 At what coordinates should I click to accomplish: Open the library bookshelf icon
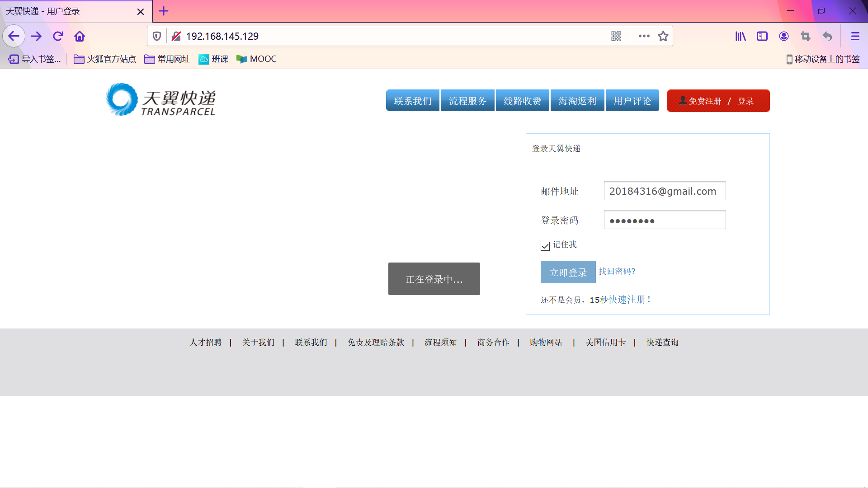coord(741,36)
